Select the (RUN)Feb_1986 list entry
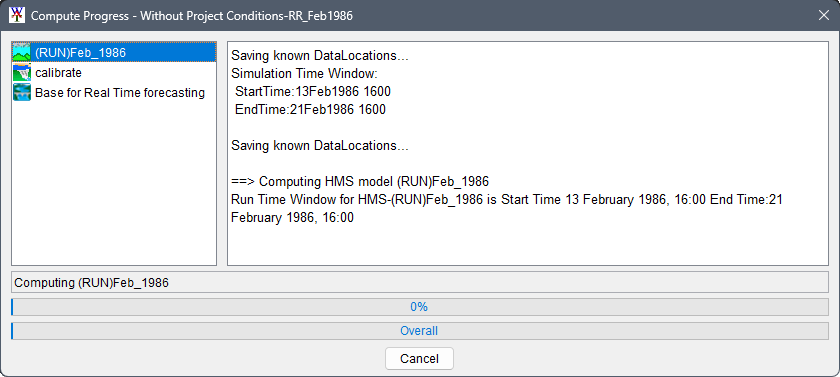The width and height of the screenshot is (840, 377). pos(114,52)
